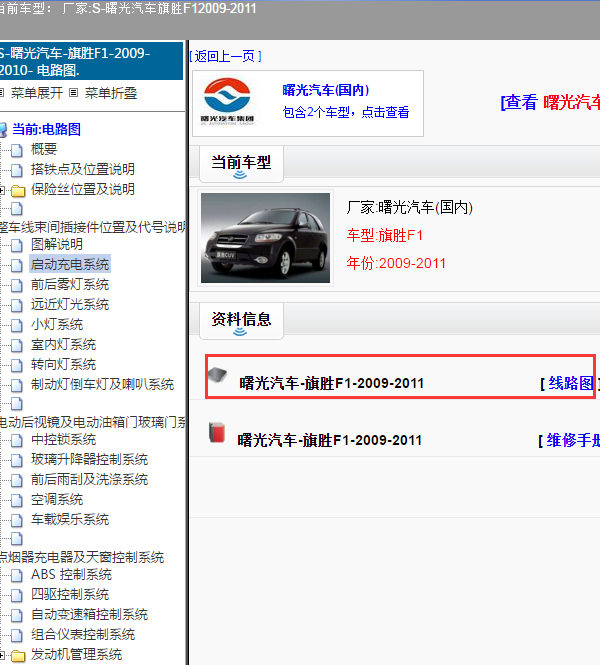Click the page icon beside 概要

click(17, 150)
